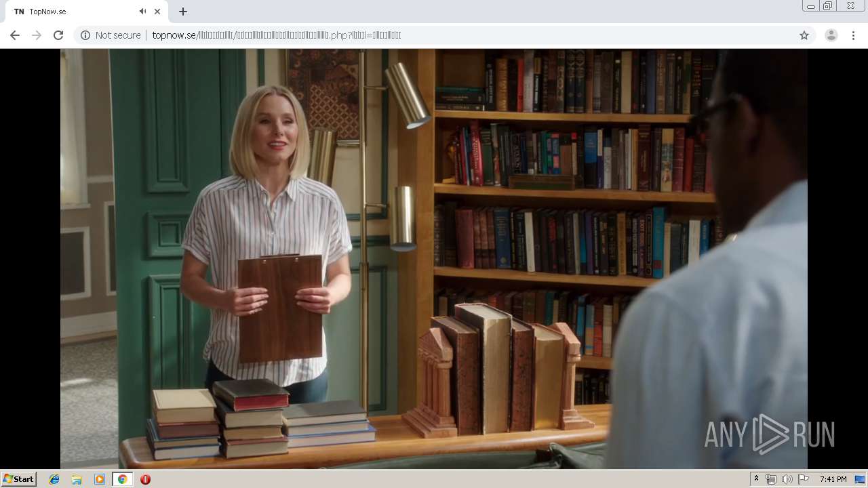868x488 pixels.
Task: Launch Windows Media Player from taskbar
Action: point(100,479)
